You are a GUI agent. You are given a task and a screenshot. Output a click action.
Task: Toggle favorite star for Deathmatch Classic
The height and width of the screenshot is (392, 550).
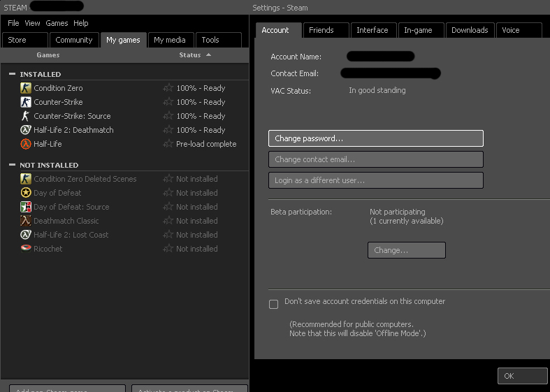point(168,221)
